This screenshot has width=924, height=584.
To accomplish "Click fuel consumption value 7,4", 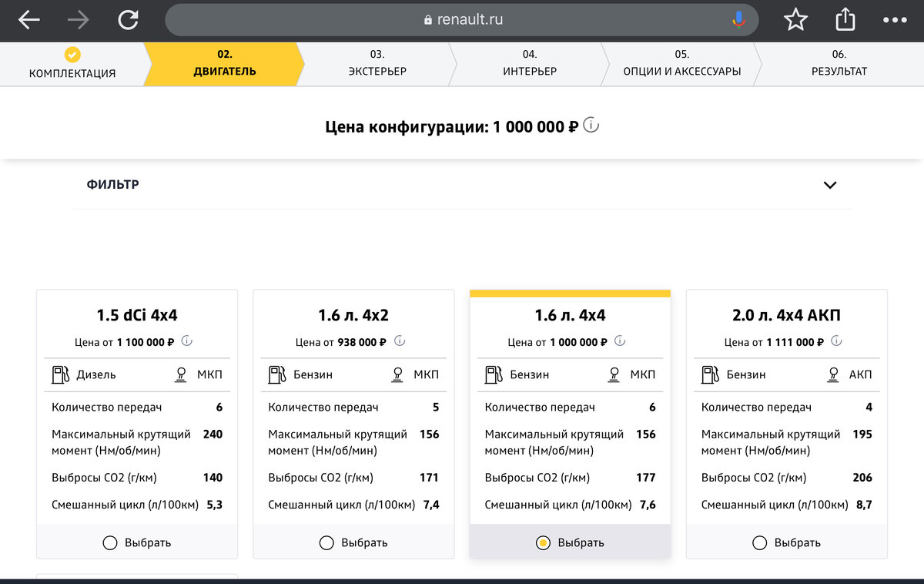I will 430,505.
